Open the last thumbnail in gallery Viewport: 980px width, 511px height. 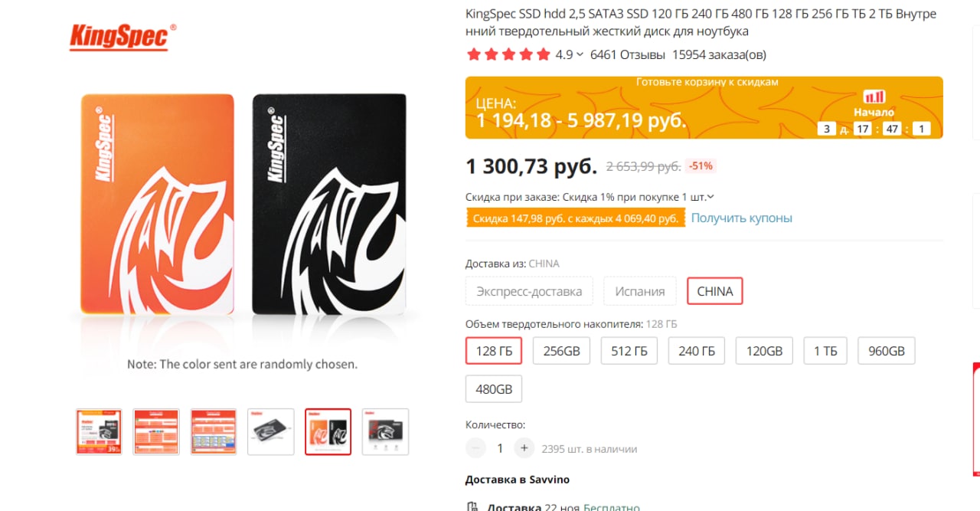385,432
